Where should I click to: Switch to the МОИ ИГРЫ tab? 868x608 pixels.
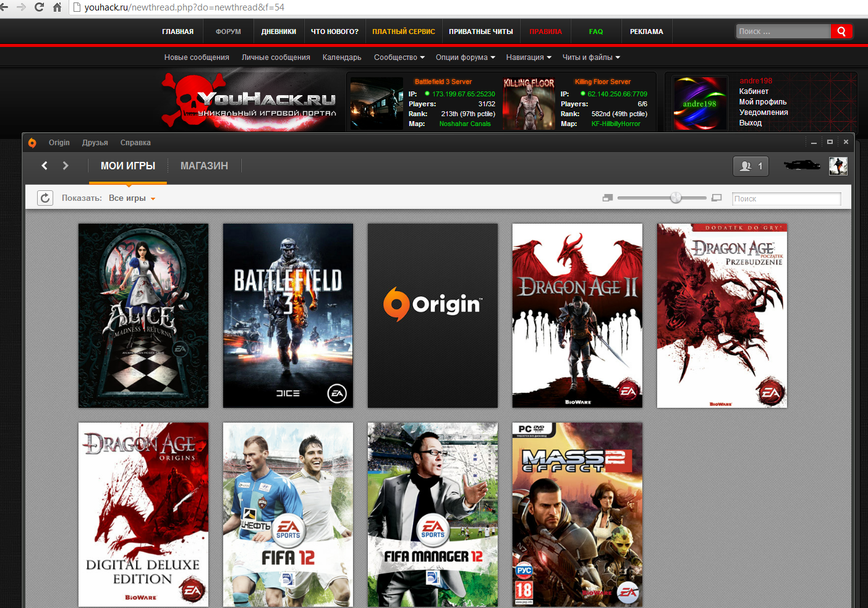click(128, 166)
